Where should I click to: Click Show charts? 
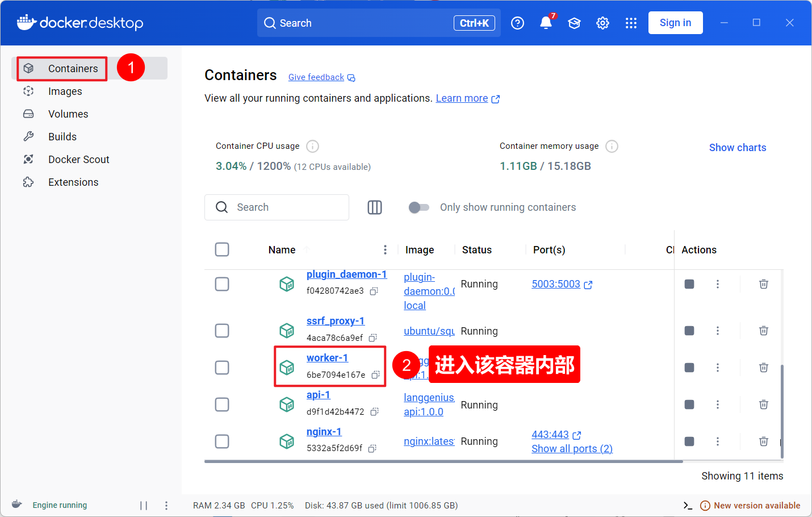tap(738, 148)
